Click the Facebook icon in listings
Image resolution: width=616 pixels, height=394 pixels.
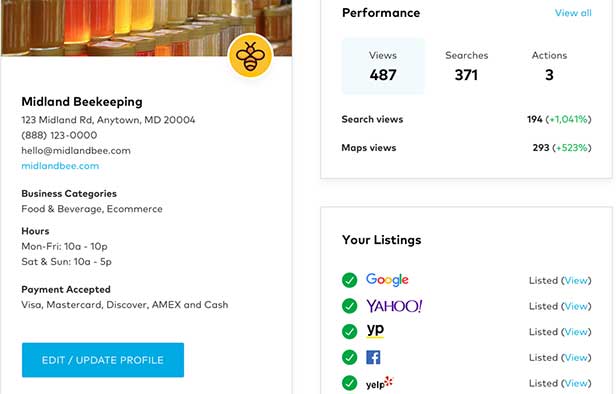[x=373, y=357]
